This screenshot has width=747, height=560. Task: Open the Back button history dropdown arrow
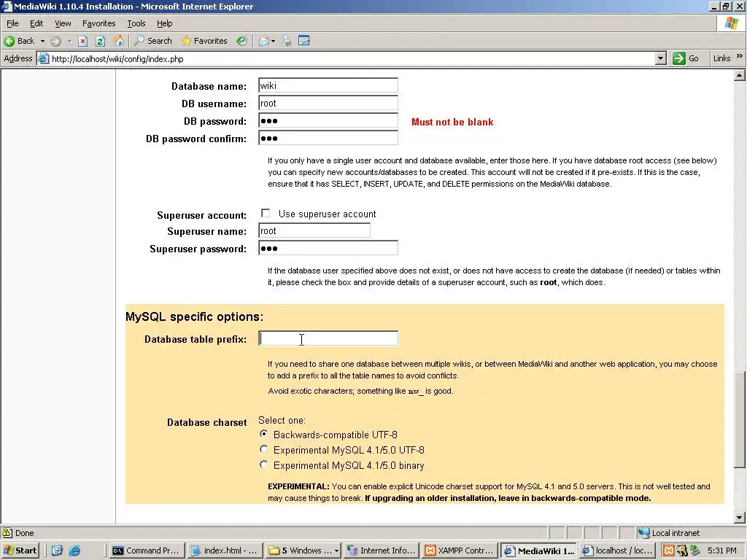(x=42, y=41)
